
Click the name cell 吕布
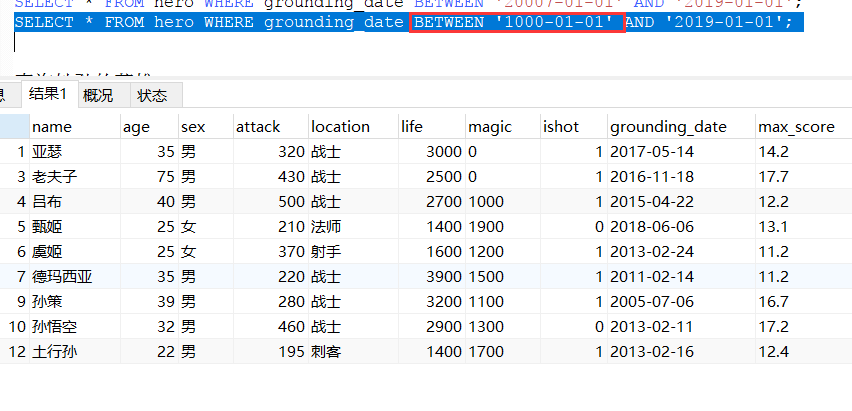(x=75, y=202)
